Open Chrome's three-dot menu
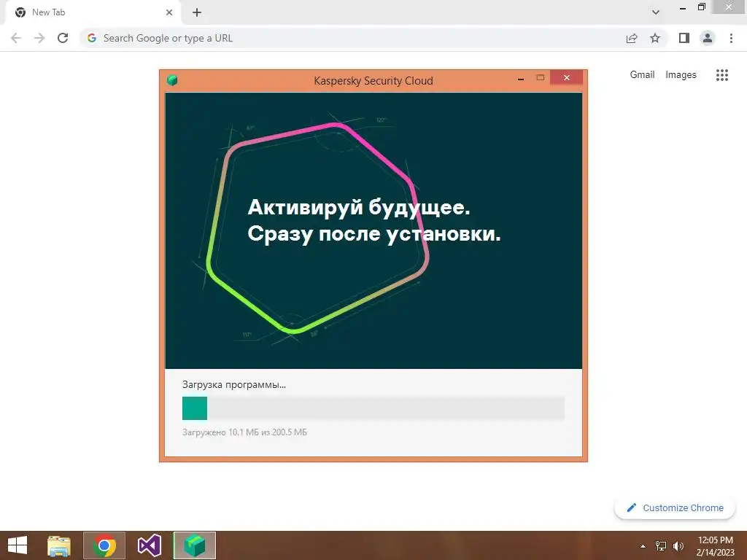Viewport: 747px width, 560px height. (731, 38)
